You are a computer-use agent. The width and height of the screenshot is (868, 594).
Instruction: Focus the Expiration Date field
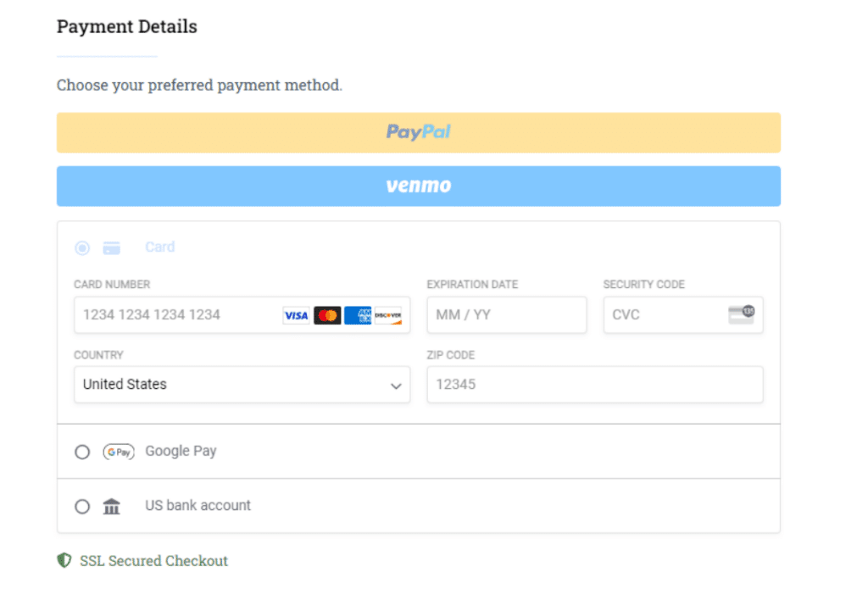pyautogui.click(x=506, y=315)
